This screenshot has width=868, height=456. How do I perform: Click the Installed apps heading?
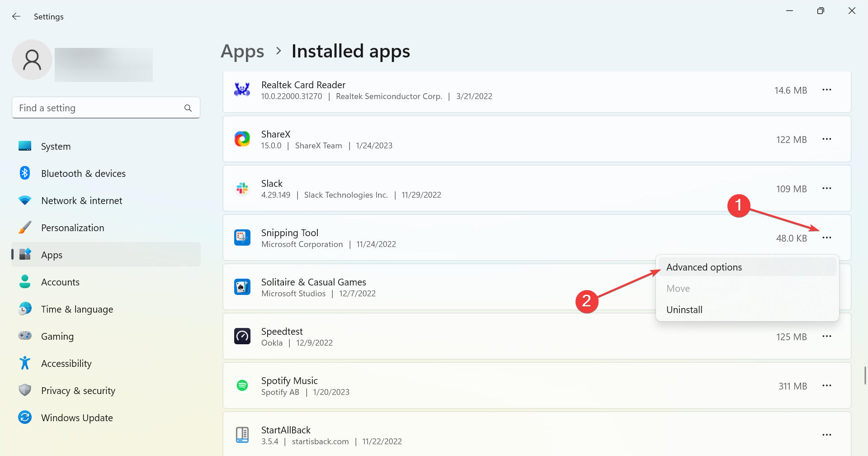351,51
